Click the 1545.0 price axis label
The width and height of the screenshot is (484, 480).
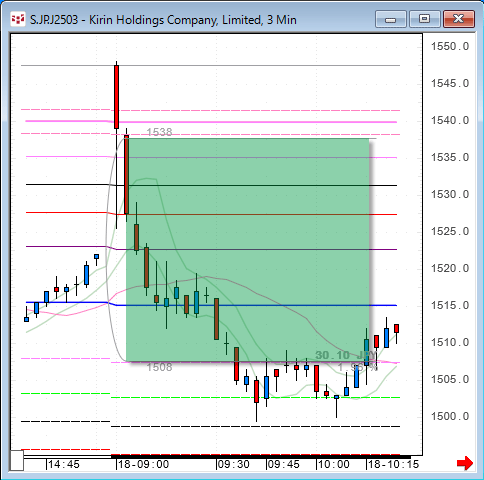click(450, 83)
